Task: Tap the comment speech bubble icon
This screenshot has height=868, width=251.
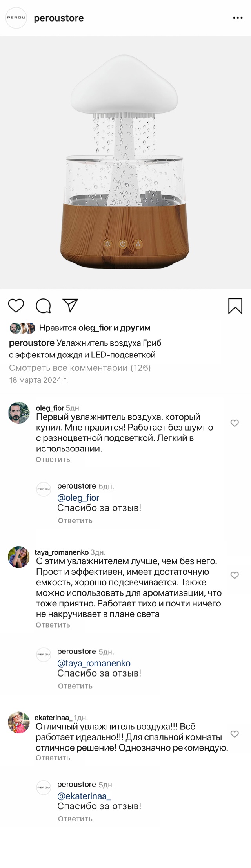Action: (43, 306)
